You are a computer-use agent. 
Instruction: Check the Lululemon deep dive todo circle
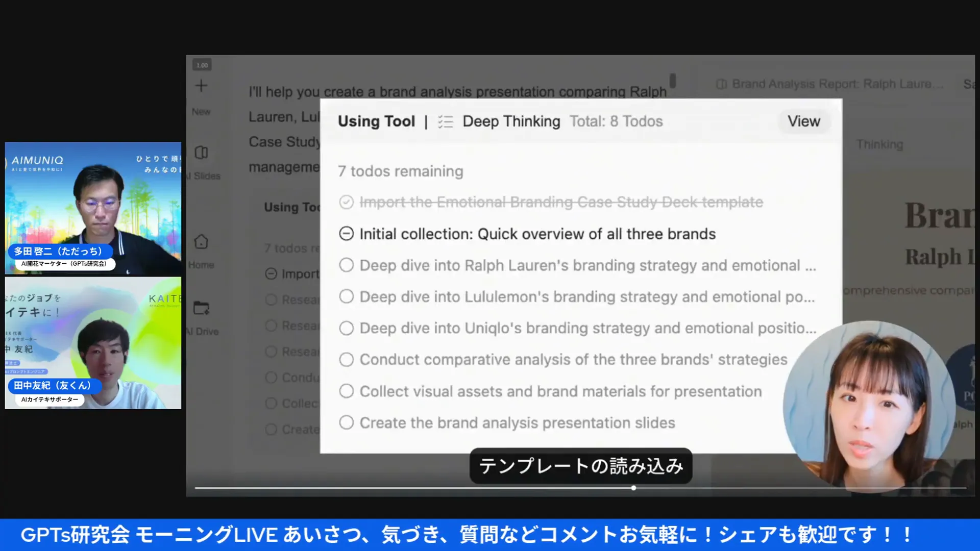pyautogui.click(x=346, y=296)
